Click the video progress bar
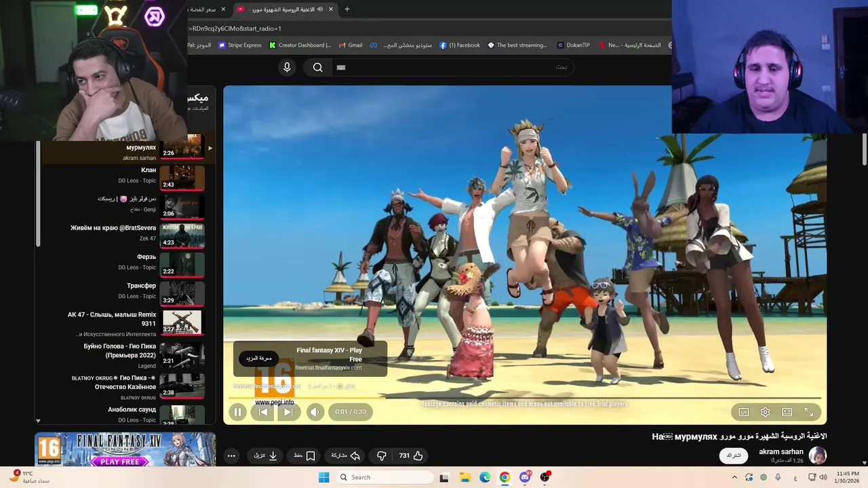 coord(526,398)
